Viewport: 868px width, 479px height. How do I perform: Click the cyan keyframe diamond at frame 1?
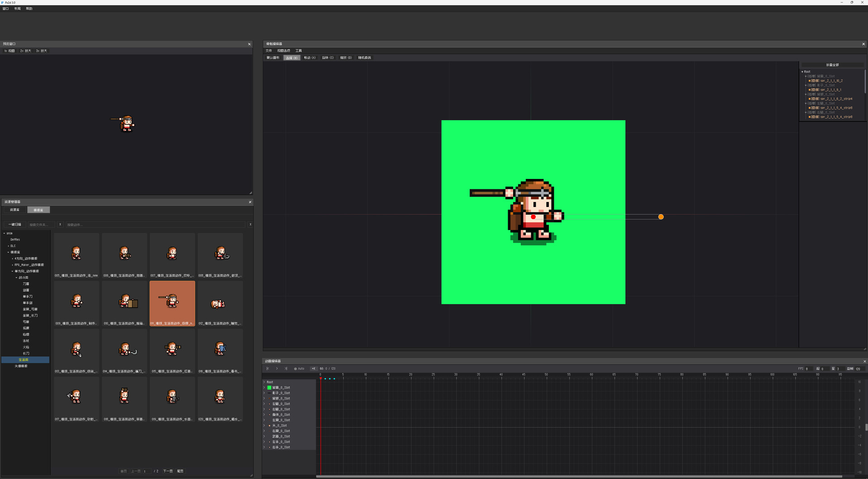pyautogui.click(x=325, y=379)
